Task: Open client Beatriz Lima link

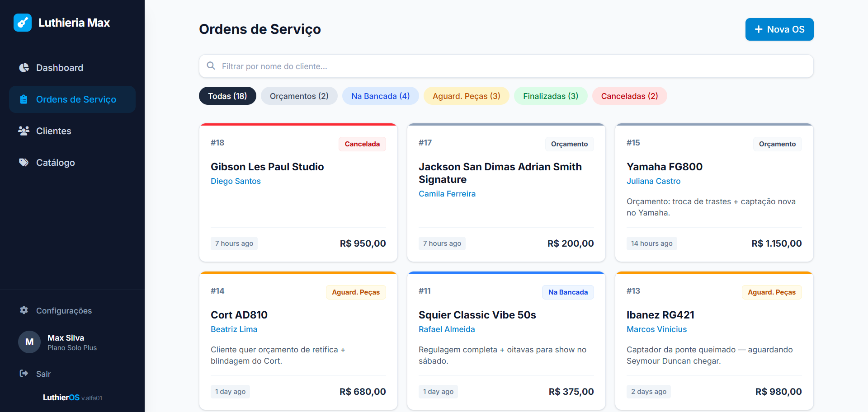Action: point(234,329)
